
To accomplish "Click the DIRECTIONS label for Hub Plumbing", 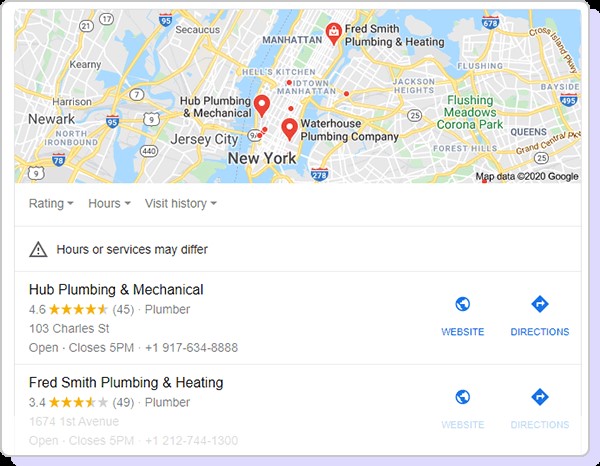I will click(540, 332).
